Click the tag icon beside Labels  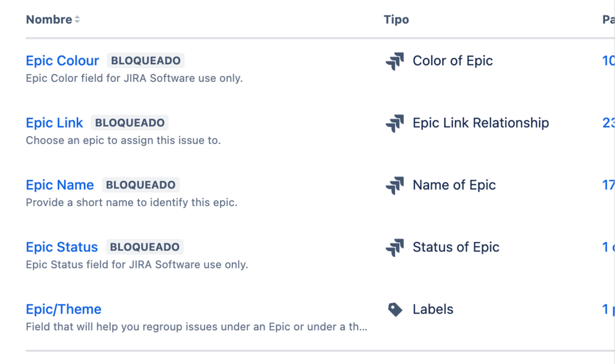[x=395, y=309]
